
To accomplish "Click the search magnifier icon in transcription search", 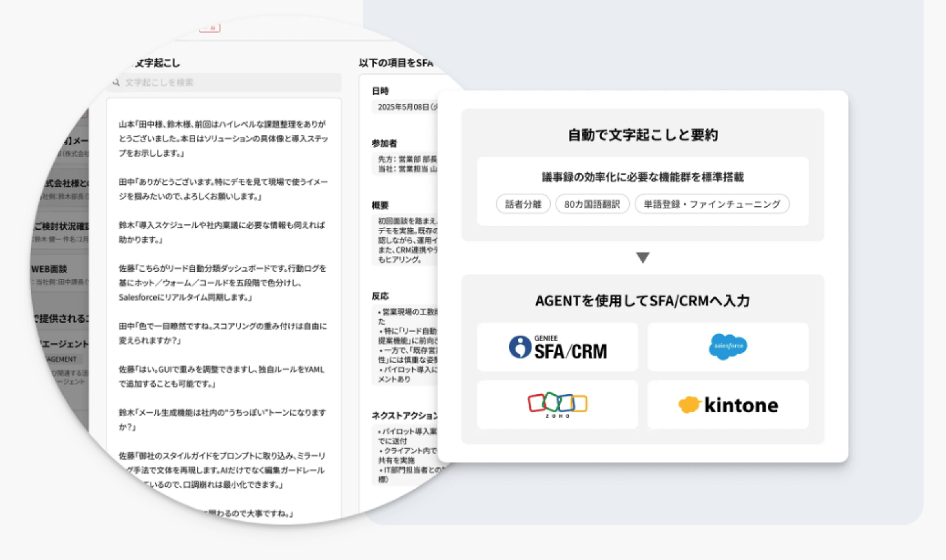I will [116, 83].
